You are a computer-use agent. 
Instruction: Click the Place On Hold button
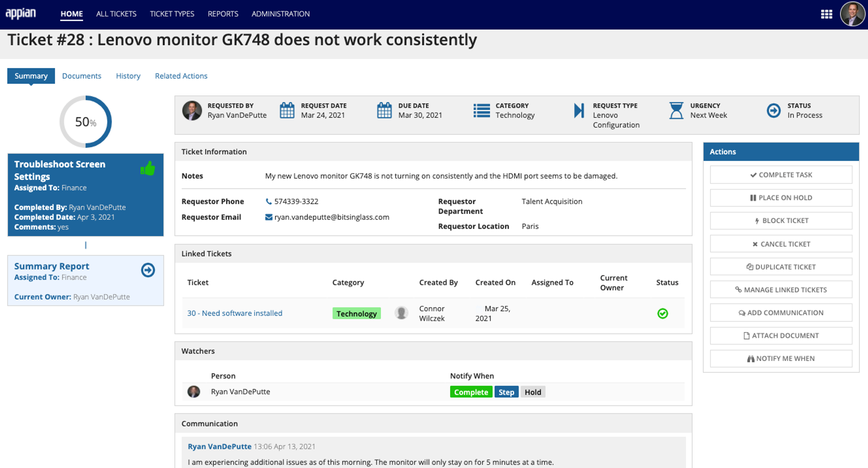click(781, 198)
